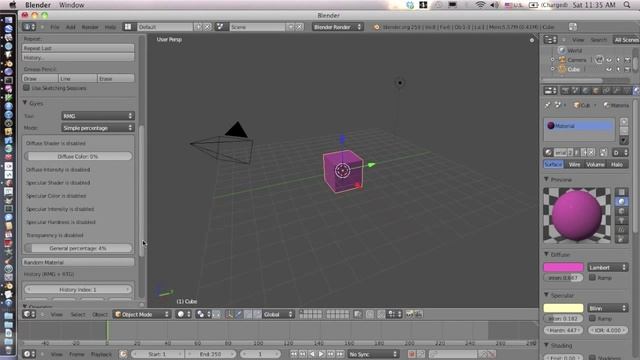Click the yellow specular color swatch
This screenshot has width=640, height=360.
coord(563,308)
